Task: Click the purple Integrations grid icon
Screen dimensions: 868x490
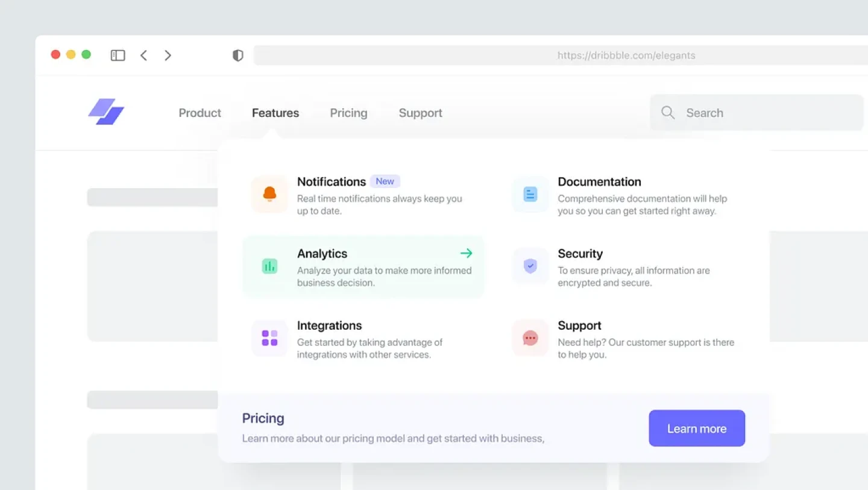Action: (269, 338)
